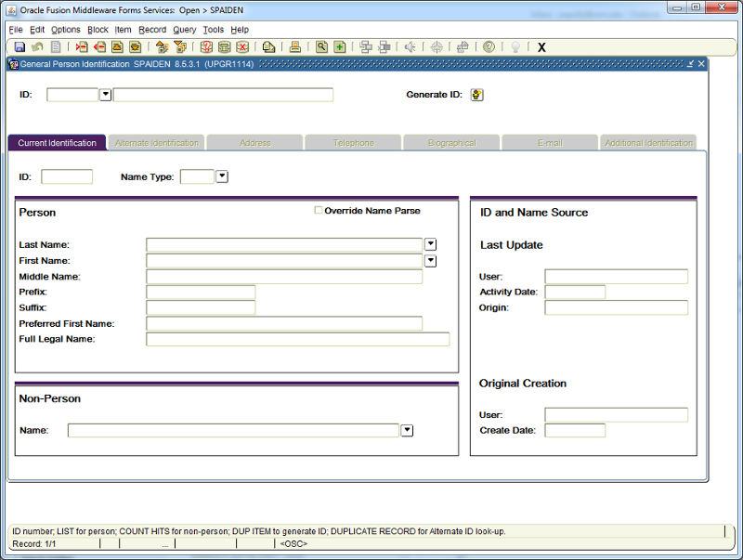743x560 pixels.
Task: Click the Enter Query question-mark icon
Action: point(206,47)
